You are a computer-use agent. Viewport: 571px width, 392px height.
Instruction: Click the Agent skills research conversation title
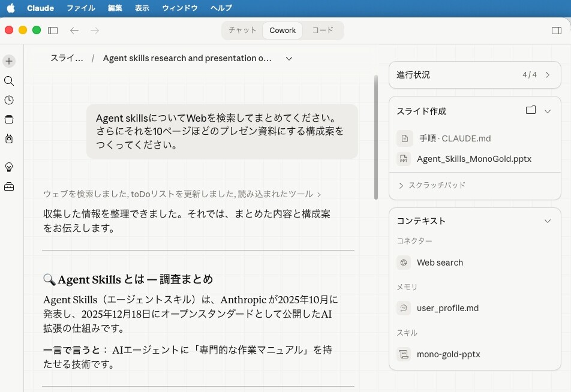(x=187, y=58)
